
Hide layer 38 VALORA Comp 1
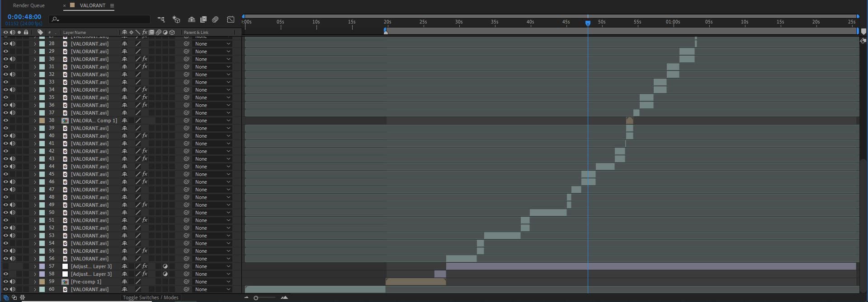(x=6, y=121)
